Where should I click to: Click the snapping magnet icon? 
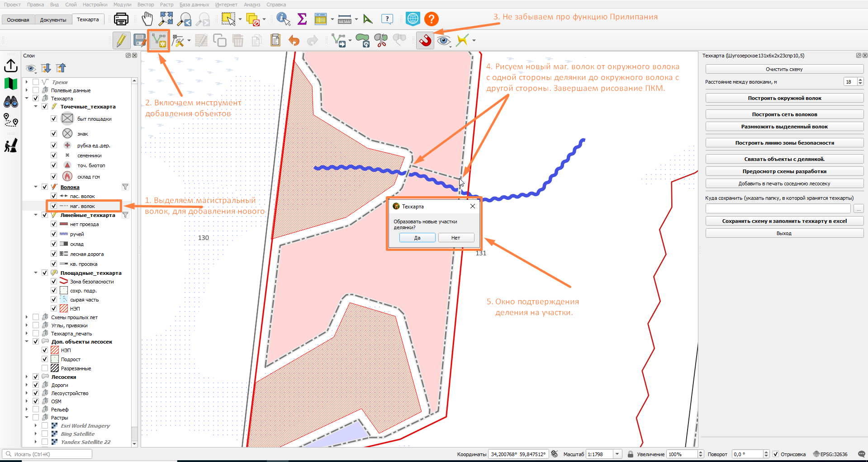[425, 40]
